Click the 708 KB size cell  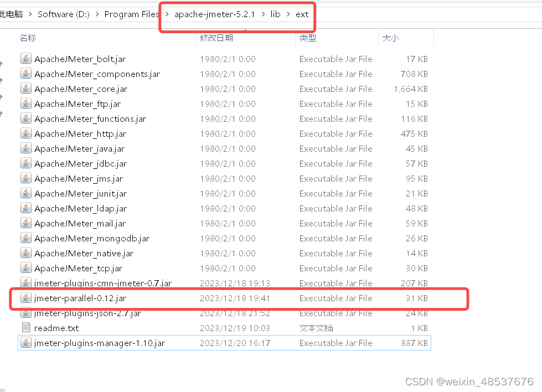(x=414, y=74)
